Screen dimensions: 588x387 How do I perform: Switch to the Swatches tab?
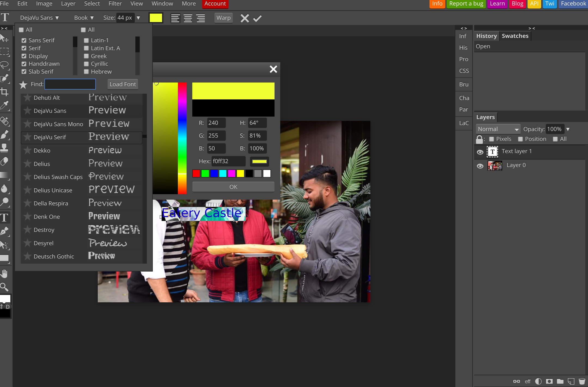click(515, 36)
